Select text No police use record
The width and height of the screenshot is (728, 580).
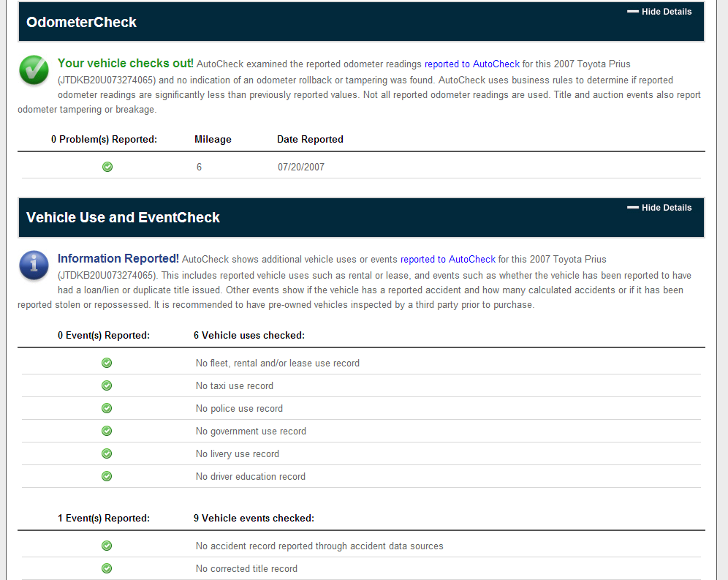coord(239,409)
